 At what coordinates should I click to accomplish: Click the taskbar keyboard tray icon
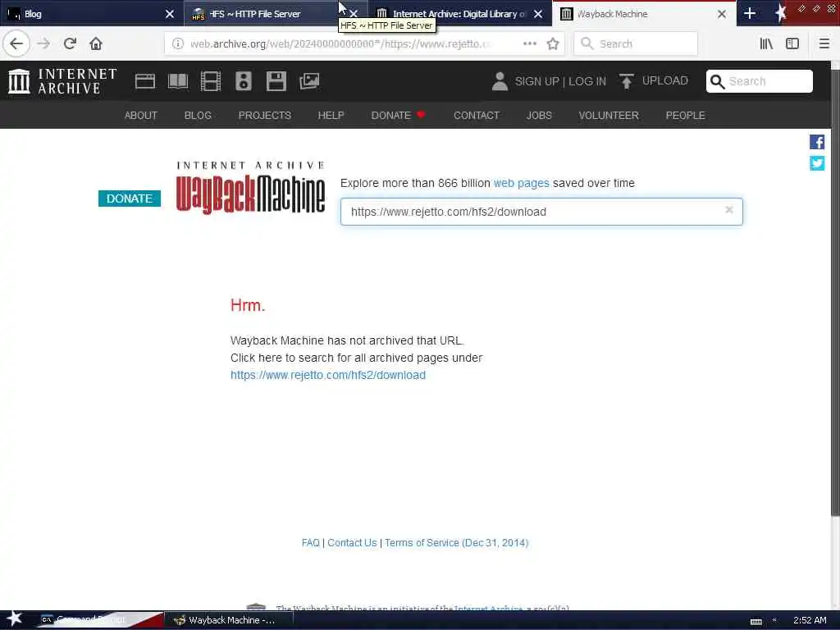[x=756, y=622]
